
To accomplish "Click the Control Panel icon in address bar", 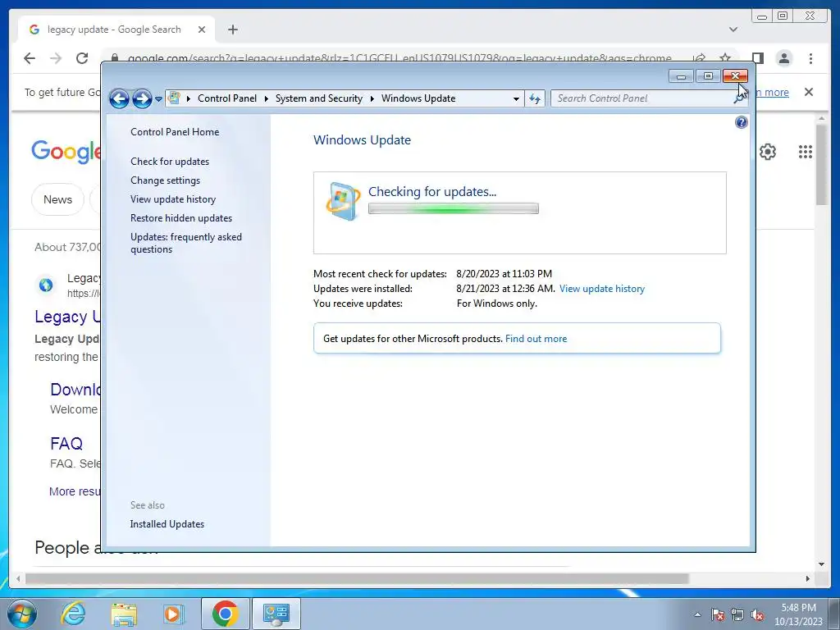I will [x=174, y=98].
